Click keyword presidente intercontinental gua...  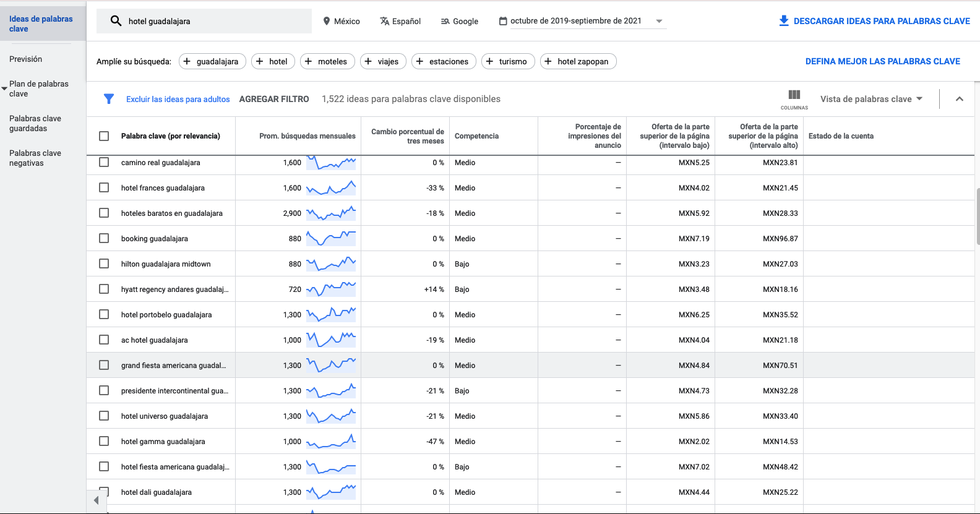click(x=174, y=390)
